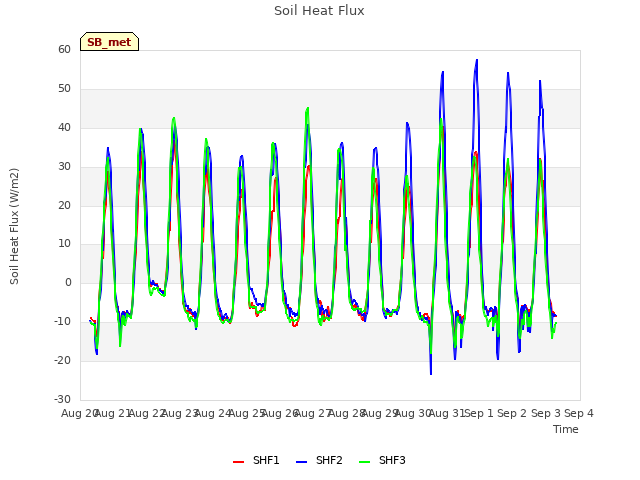Click the Aug 20 x-axis date label
The image size is (640, 480).
[x=80, y=413]
